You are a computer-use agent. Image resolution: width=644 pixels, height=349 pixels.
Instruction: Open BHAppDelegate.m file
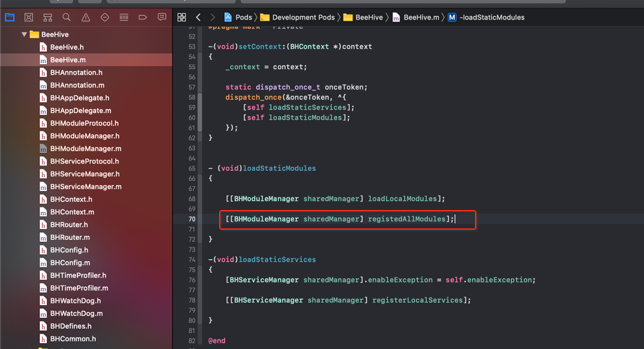click(x=81, y=111)
